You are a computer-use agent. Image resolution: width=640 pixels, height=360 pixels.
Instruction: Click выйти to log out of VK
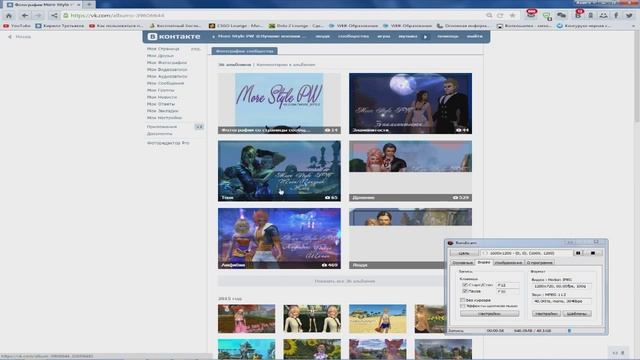point(474,36)
